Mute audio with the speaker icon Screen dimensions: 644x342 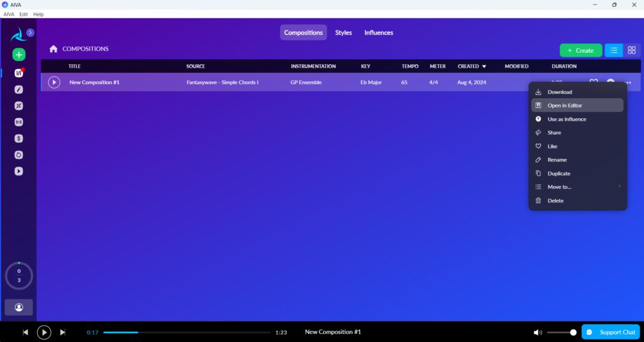[x=537, y=332]
